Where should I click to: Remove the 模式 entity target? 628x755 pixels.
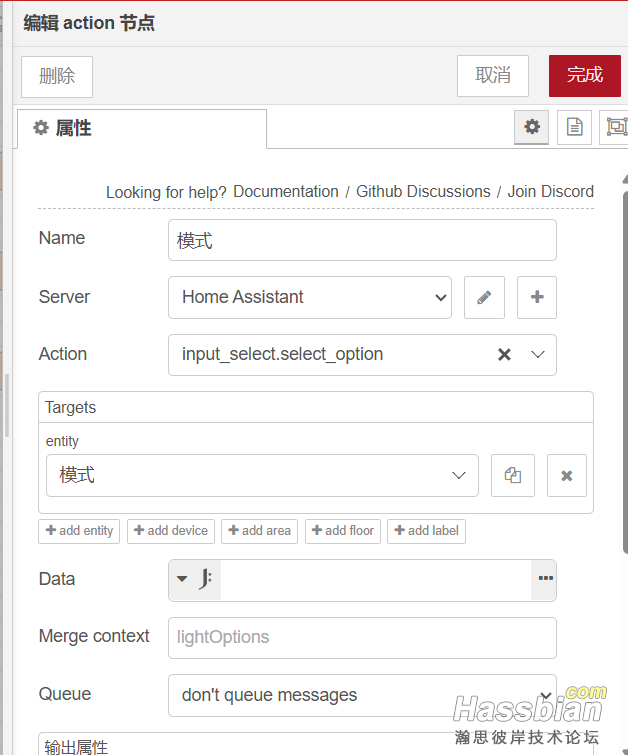click(x=567, y=475)
